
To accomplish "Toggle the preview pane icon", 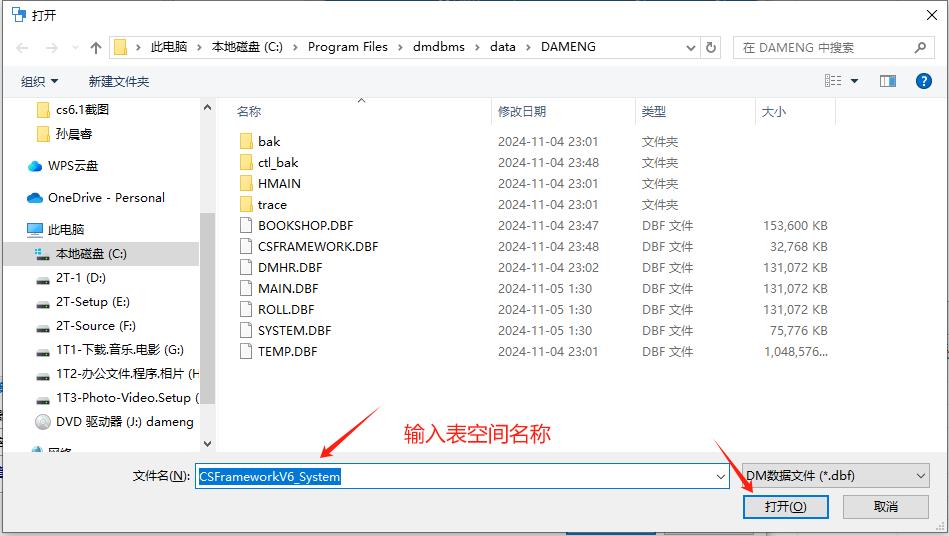I will tap(887, 81).
